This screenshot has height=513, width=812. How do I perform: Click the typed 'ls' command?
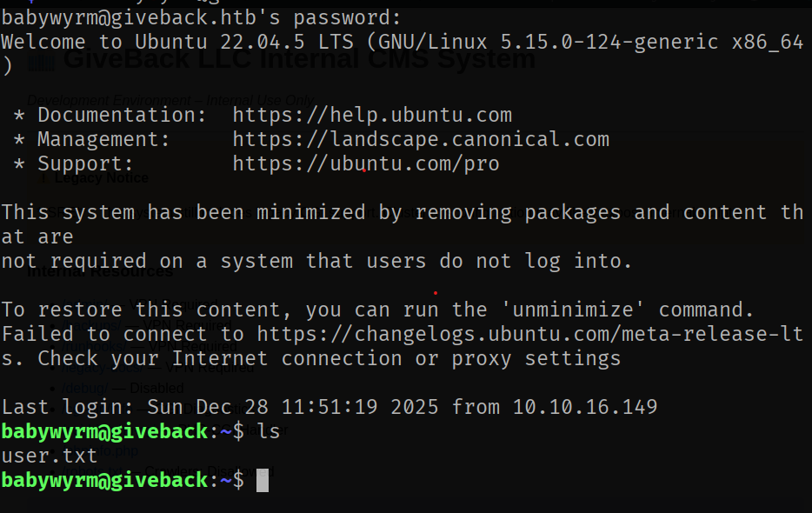pos(269,431)
